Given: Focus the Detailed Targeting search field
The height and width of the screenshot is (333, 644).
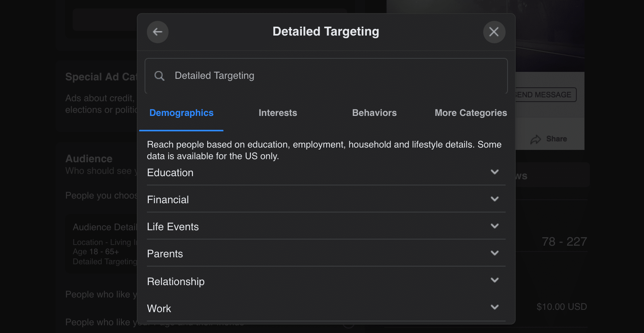Looking at the screenshot, I should tap(326, 76).
